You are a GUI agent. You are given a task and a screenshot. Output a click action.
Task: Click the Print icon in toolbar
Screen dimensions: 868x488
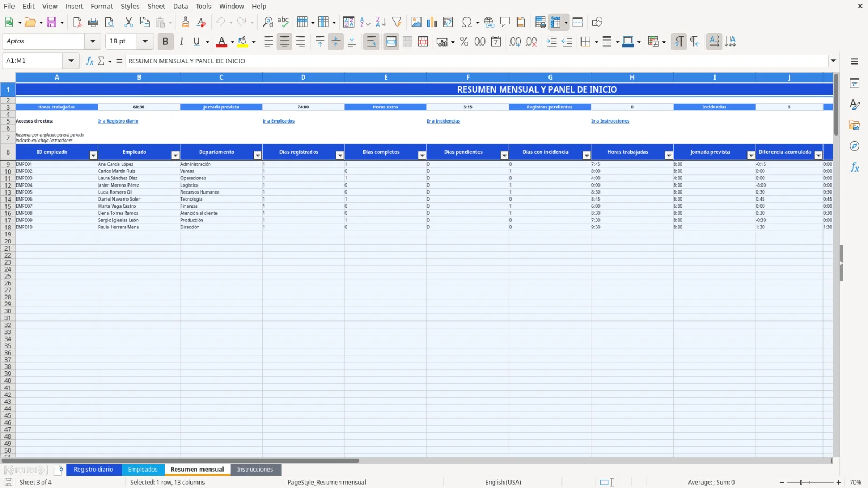[93, 22]
